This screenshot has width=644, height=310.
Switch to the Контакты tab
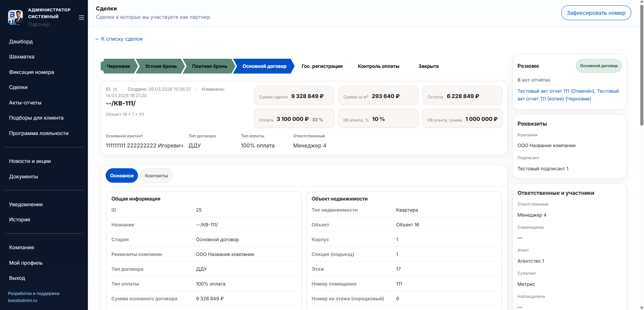(x=156, y=176)
